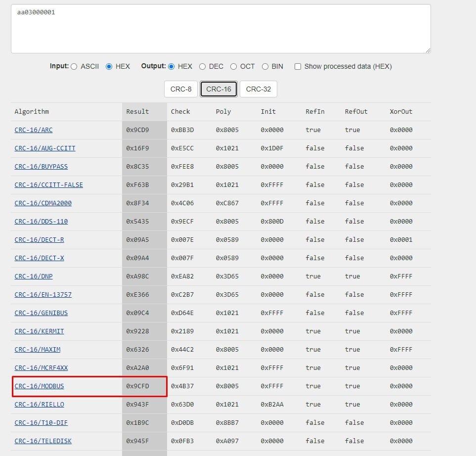The height and width of the screenshot is (456, 476).
Task: Switch to CRC-32 calculation
Action: pos(259,89)
